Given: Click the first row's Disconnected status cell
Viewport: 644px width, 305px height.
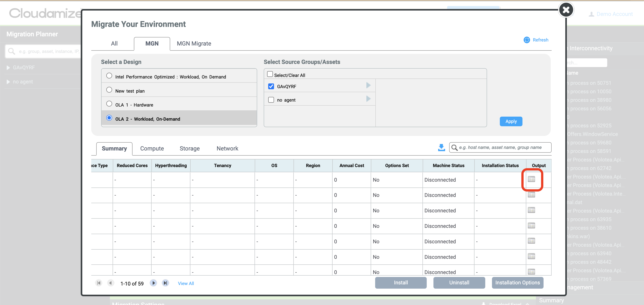Looking at the screenshot, I should (448, 180).
